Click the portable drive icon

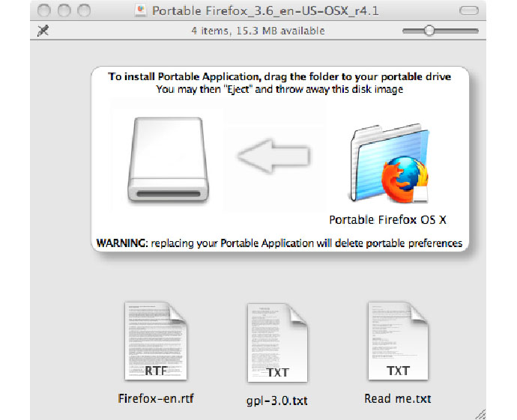(168, 162)
